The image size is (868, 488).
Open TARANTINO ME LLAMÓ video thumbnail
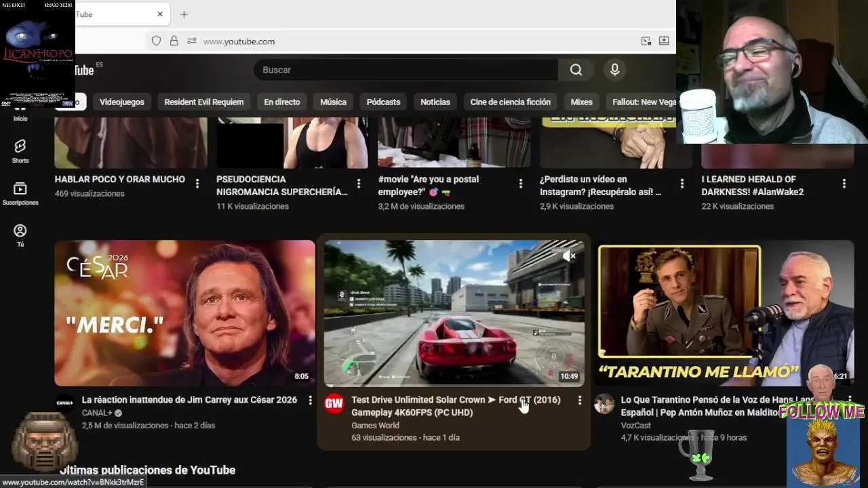click(x=726, y=313)
